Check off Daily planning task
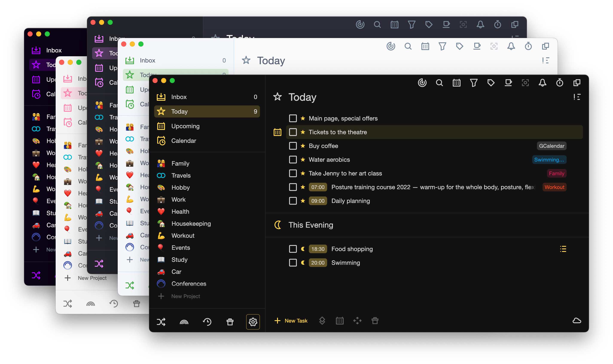The image size is (613, 364). [x=293, y=201]
